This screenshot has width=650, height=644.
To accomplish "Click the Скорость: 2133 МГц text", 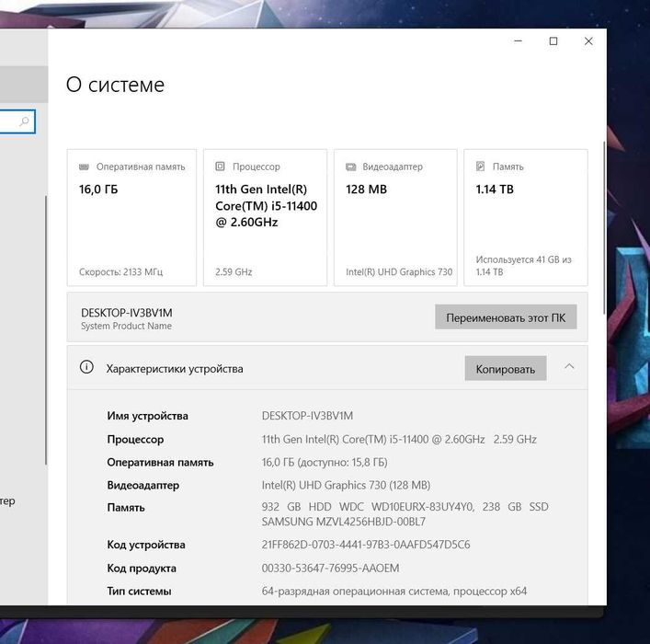I will coord(120,272).
